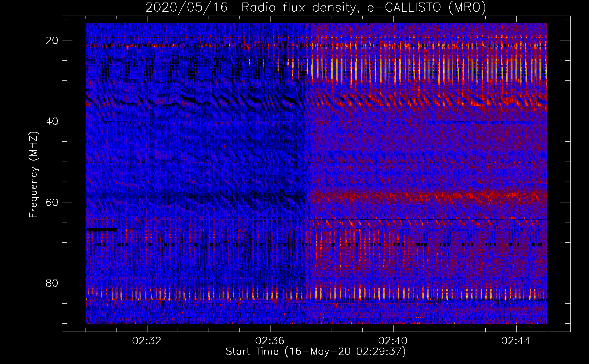Viewport: 589px width, 364px height.
Task: Click the '02:44' time tick label
Action: tap(516, 341)
